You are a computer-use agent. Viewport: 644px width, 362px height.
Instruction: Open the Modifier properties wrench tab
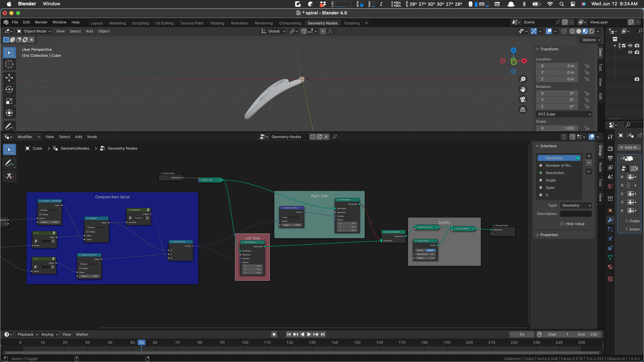point(610,220)
